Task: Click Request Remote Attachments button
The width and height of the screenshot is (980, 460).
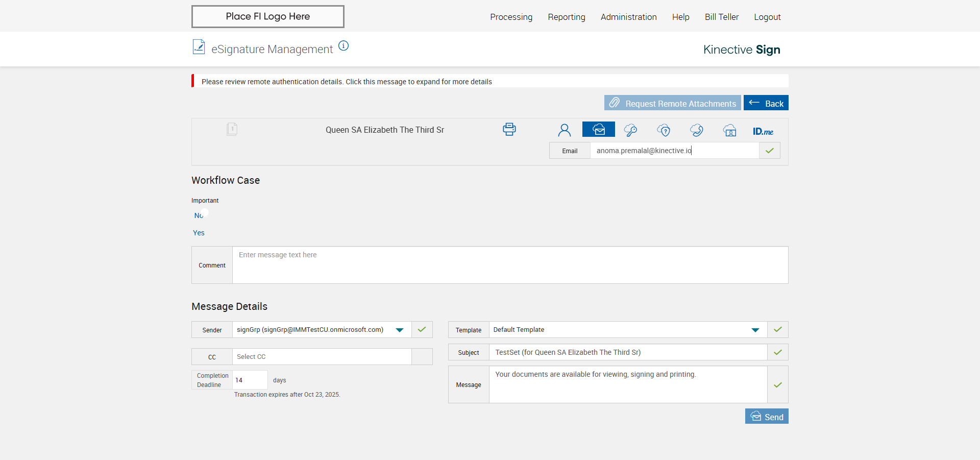Action: pyautogui.click(x=672, y=103)
